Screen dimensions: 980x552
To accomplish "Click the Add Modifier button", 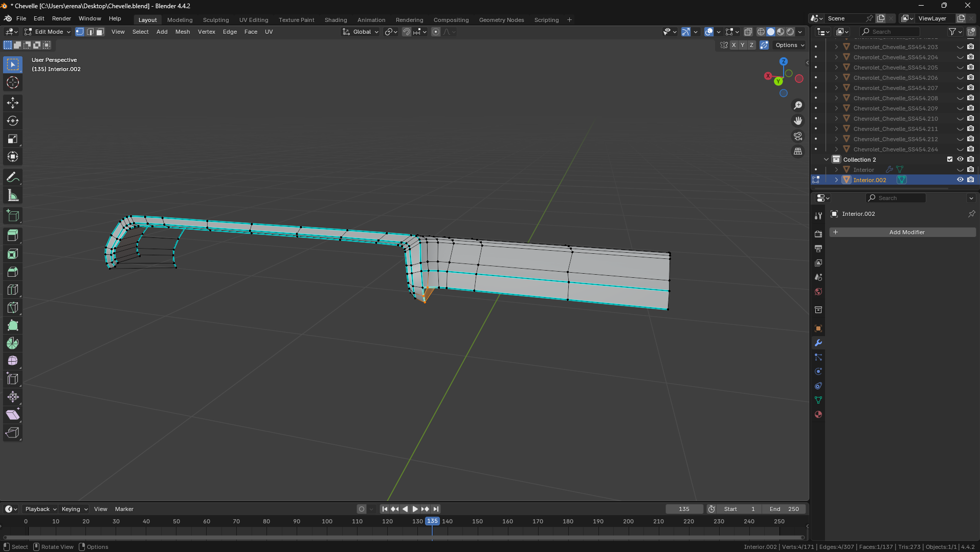I will [902, 232].
